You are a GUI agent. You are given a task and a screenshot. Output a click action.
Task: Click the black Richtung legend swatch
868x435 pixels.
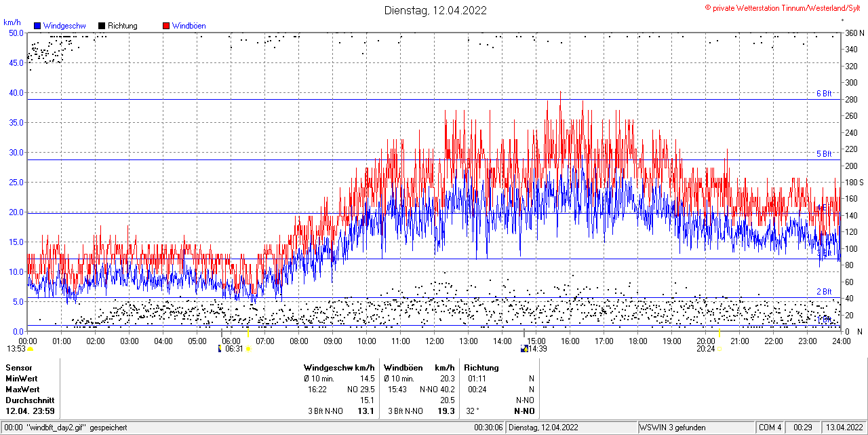pos(102,26)
